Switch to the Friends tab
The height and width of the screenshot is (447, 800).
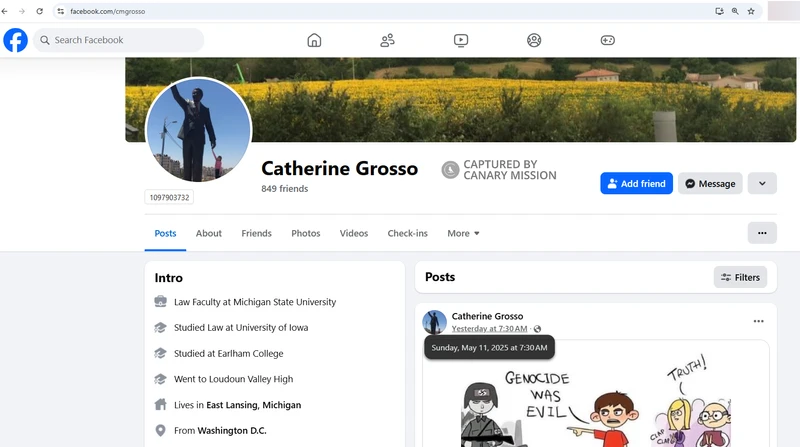[256, 233]
